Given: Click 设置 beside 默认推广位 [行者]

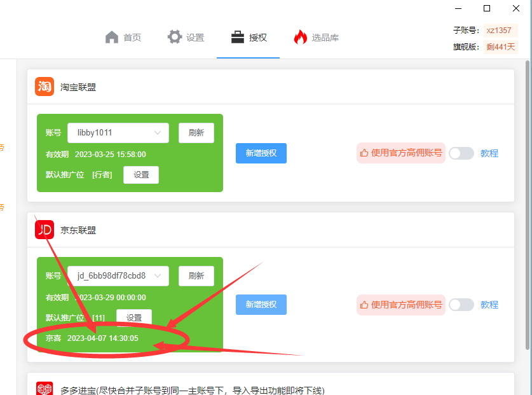Looking at the screenshot, I should [x=141, y=174].
